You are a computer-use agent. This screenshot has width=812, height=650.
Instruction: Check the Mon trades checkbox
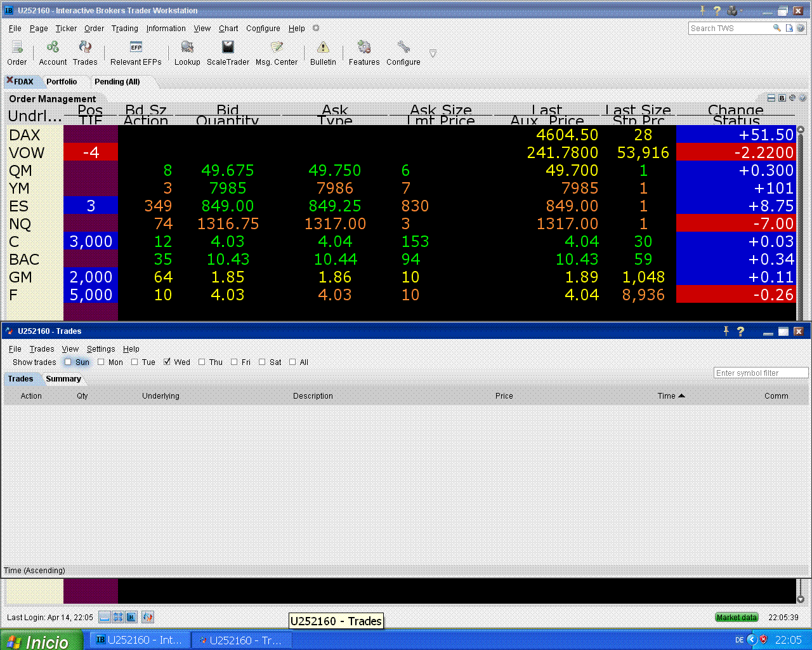pyautogui.click(x=101, y=362)
